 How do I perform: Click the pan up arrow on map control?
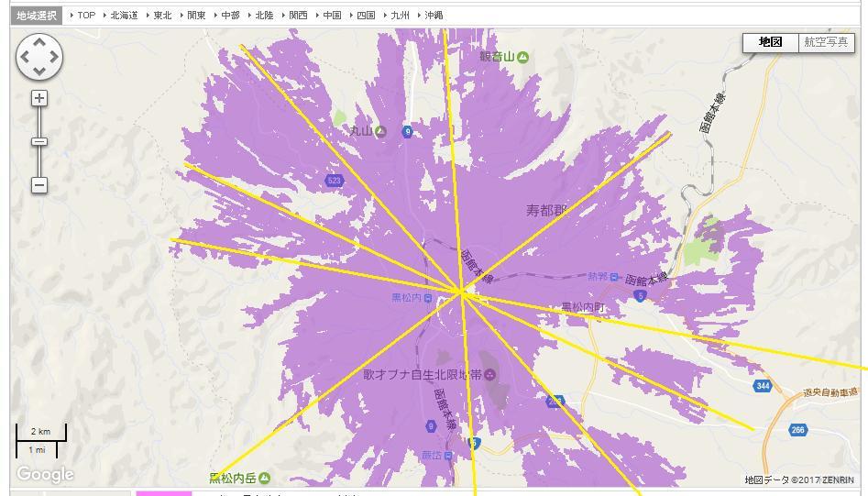39,42
